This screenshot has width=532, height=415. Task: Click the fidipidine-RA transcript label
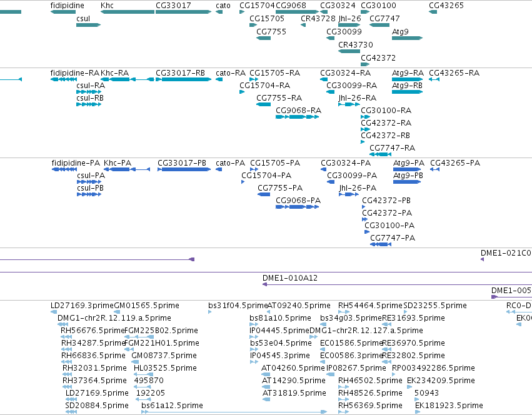tap(74, 73)
